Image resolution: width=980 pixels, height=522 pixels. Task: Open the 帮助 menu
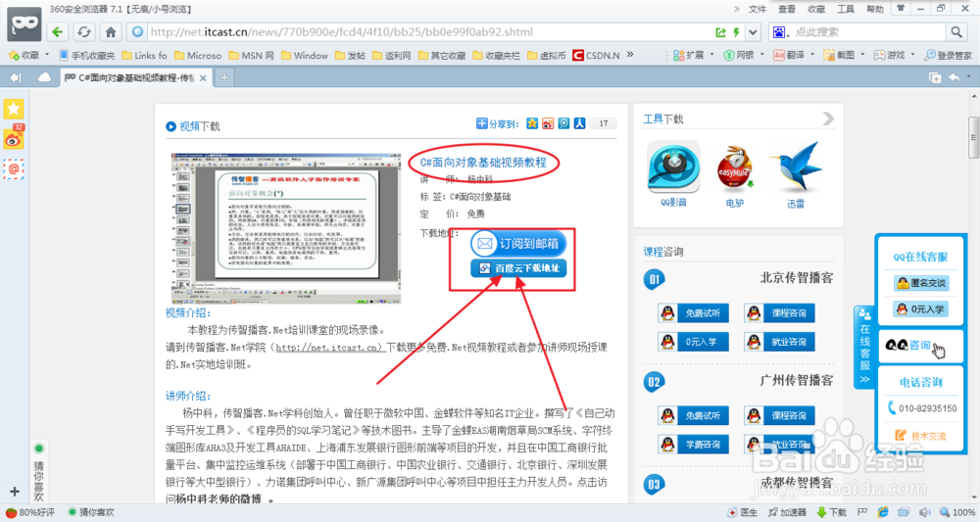pyautogui.click(x=875, y=9)
